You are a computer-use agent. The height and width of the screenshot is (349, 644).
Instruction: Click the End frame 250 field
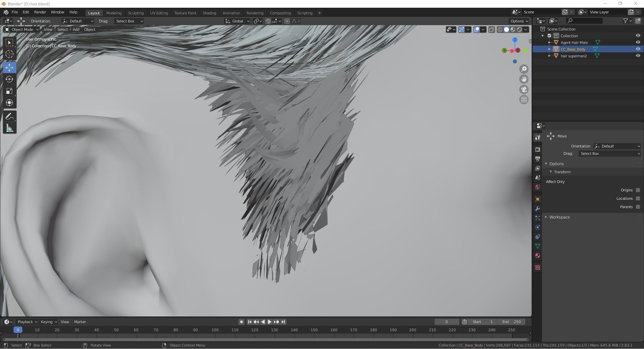(512, 322)
